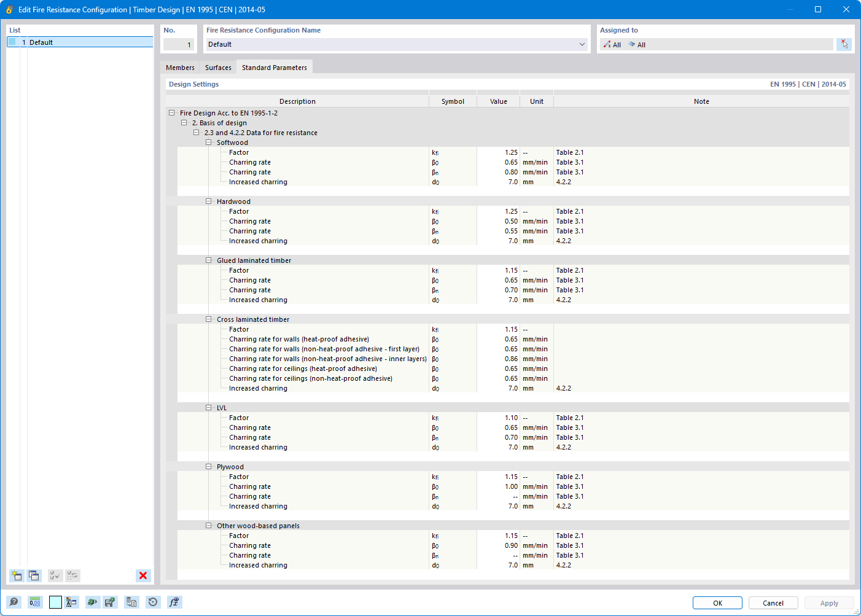The image size is (861, 616).
Task: Copy the selected configuration in list
Action: tap(34, 575)
